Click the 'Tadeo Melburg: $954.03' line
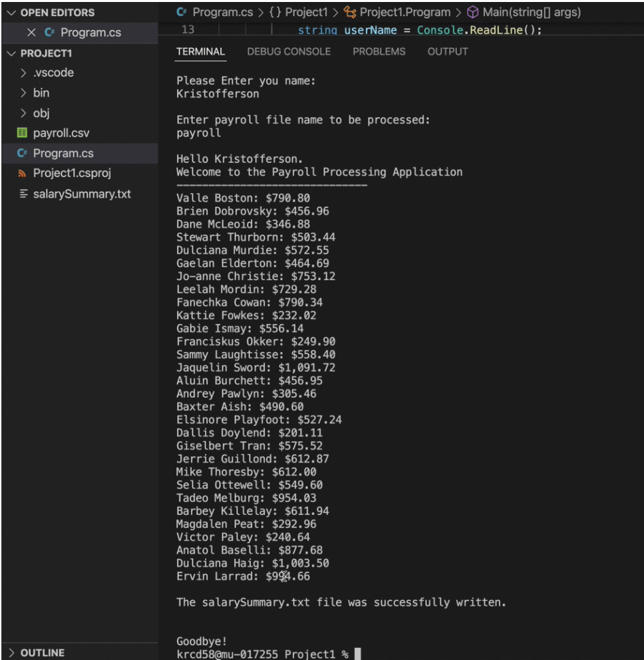Viewport: 644px width, 660px height. tap(245, 498)
